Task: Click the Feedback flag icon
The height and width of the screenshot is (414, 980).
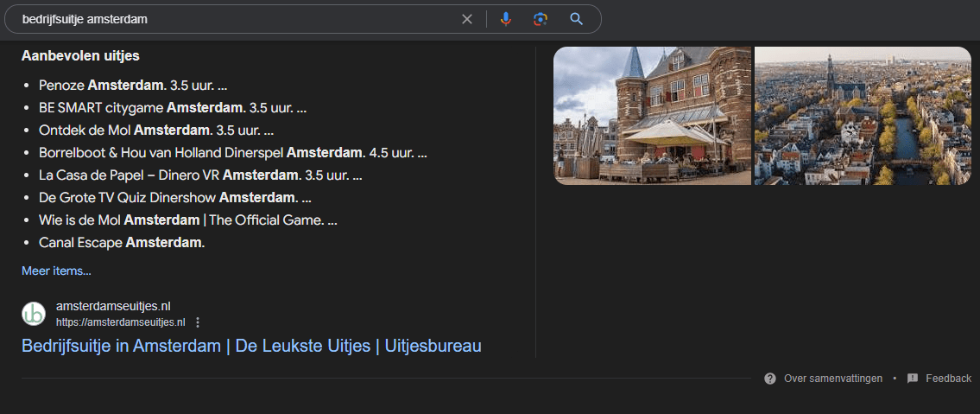Action: (913, 379)
